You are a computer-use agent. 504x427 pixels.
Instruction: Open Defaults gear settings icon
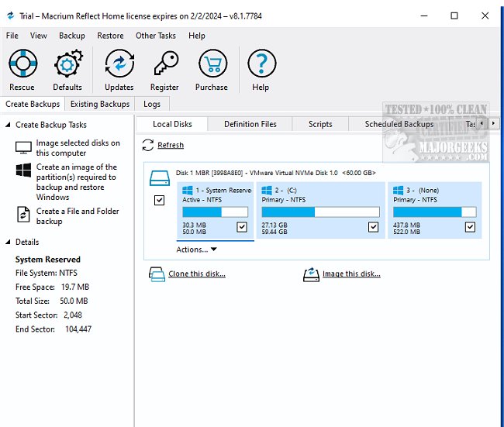point(67,64)
